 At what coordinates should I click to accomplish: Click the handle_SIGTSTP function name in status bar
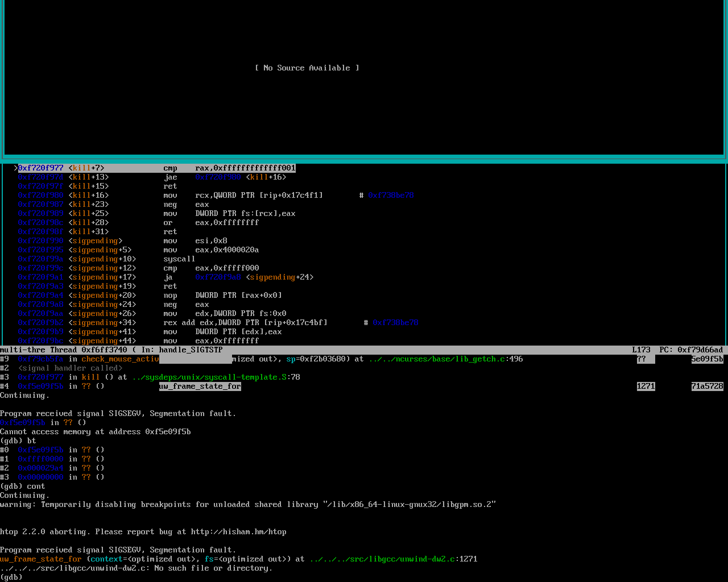[x=191, y=350]
